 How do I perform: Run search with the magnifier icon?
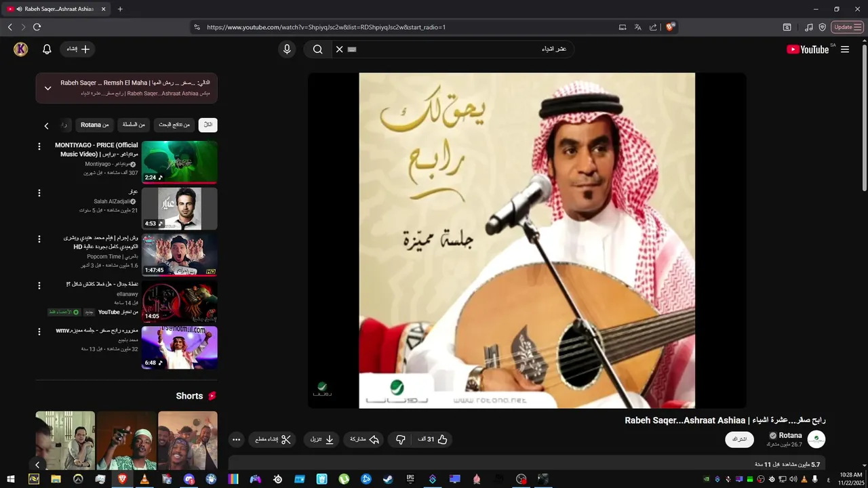tap(317, 49)
